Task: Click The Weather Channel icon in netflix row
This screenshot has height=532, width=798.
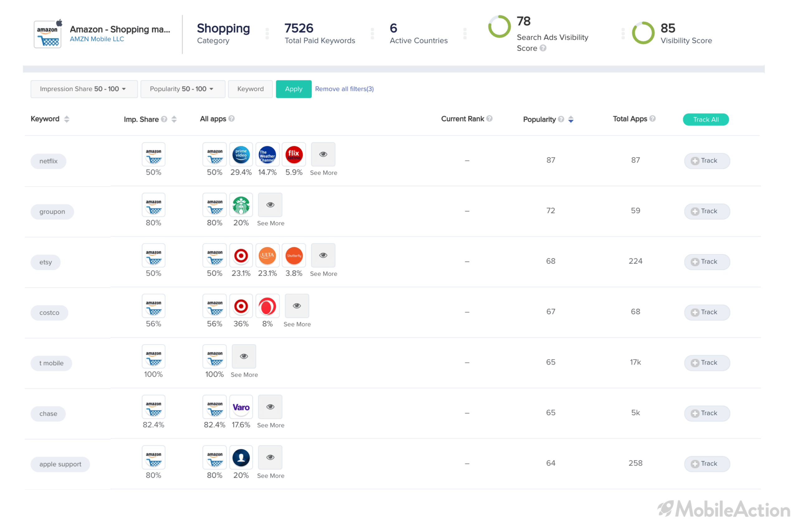Action: (267, 154)
